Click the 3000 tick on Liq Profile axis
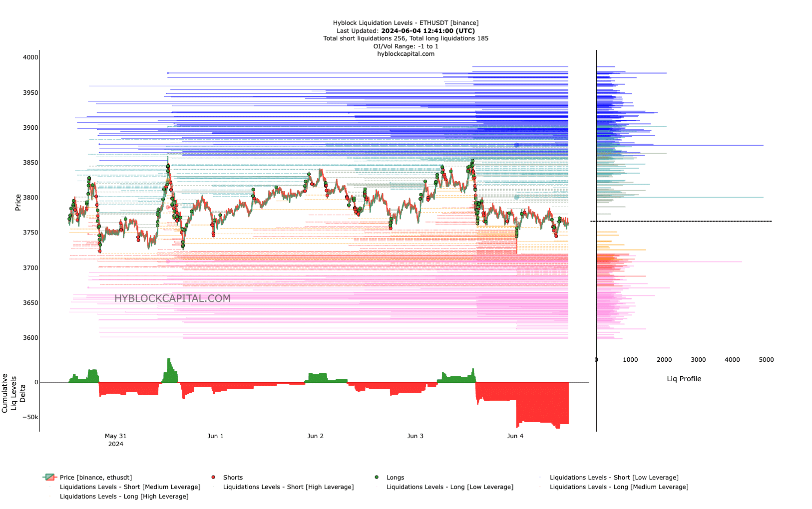 coord(698,360)
